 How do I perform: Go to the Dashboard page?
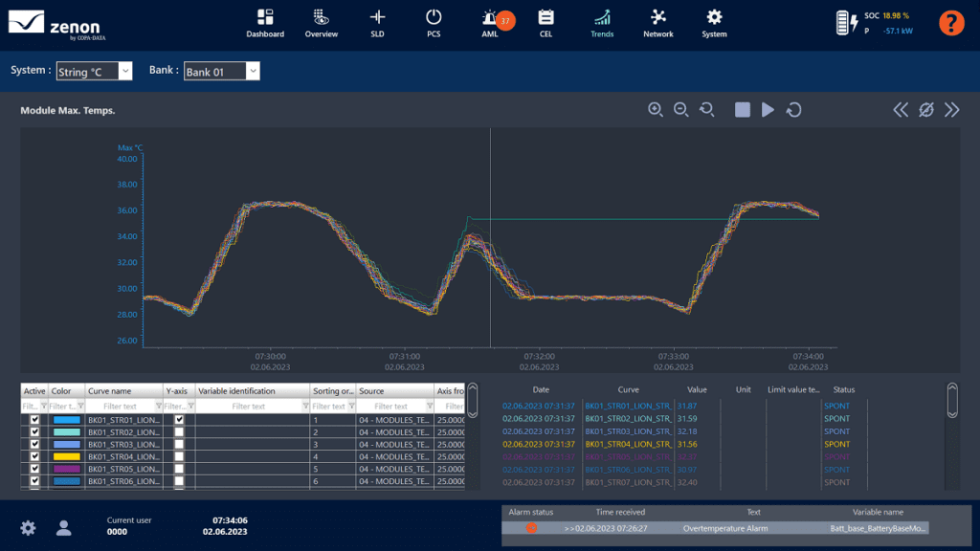point(265,23)
